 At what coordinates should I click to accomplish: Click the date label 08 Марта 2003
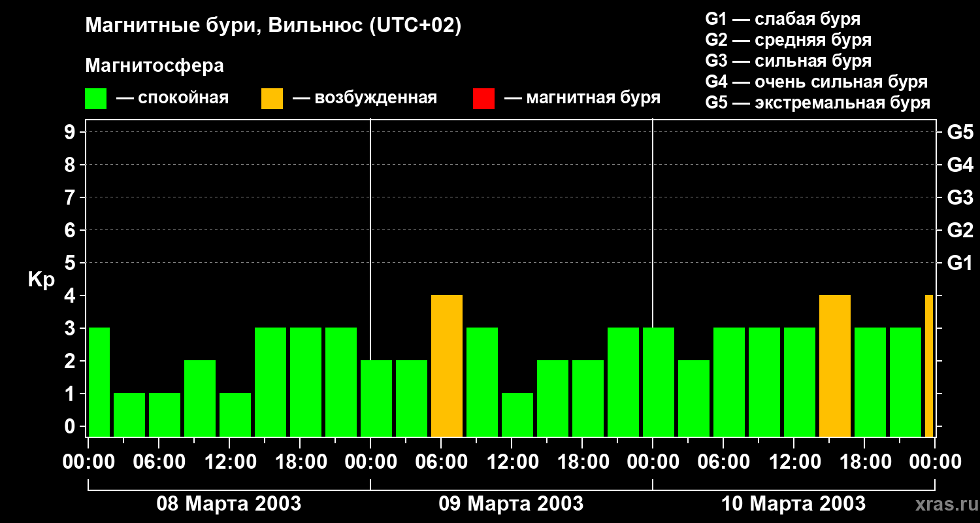tap(229, 504)
